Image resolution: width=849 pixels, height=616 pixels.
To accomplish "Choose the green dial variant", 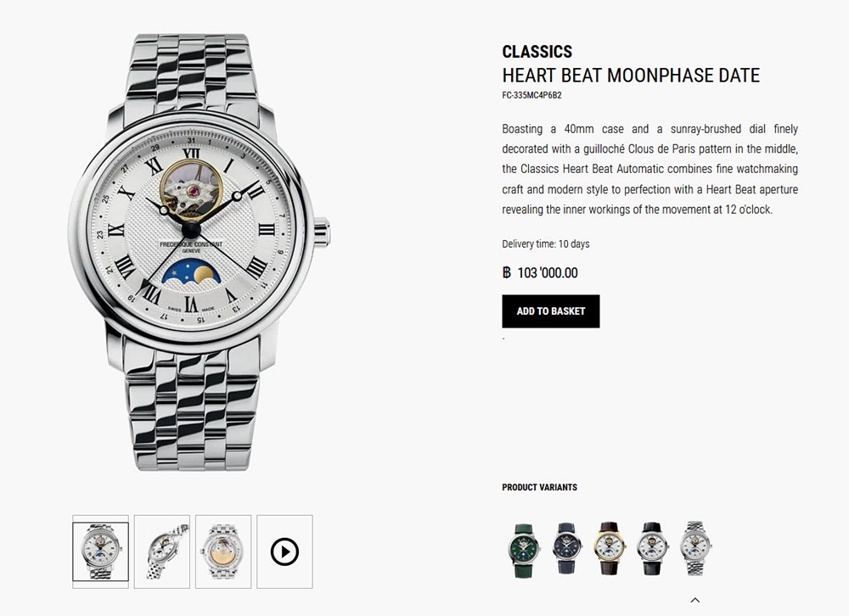I will 524,550.
